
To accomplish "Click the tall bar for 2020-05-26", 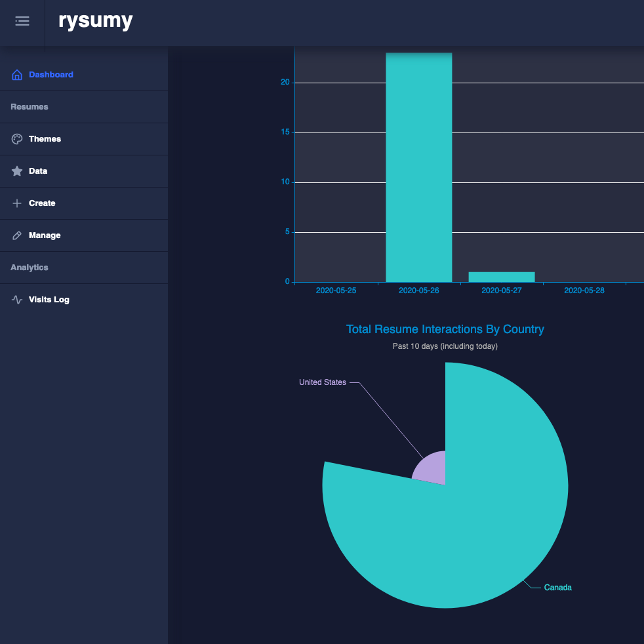I will click(x=419, y=164).
